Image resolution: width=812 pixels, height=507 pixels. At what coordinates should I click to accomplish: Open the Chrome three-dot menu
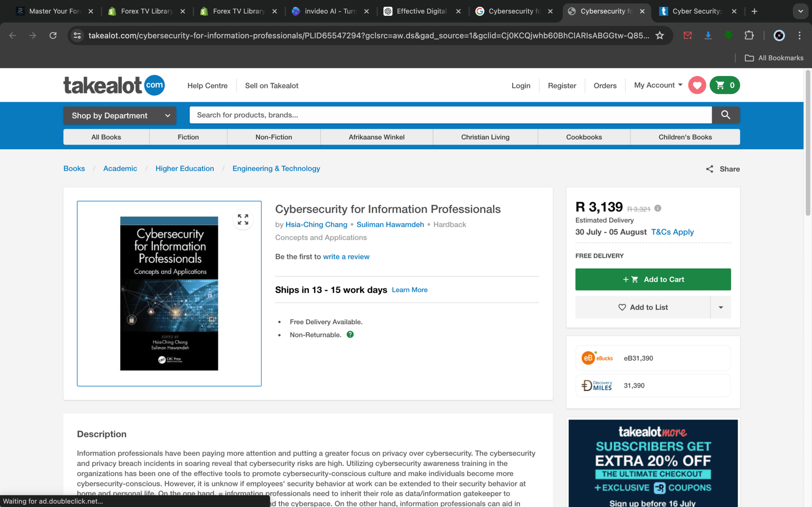click(x=799, y=35)
